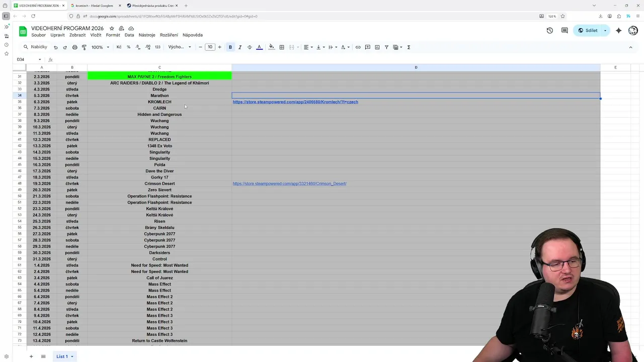Decrease the font size

[200, 47]
